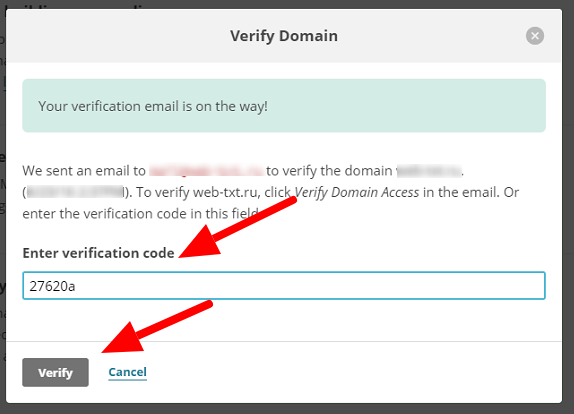This screenshot has height=414, width=574.
Task: Click the entered code 27620a text
Action: coord(52,286)
